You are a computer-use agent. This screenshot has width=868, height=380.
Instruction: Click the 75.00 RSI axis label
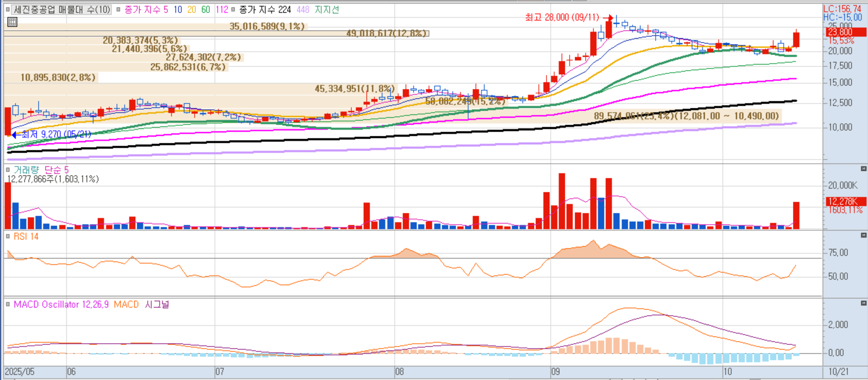click(x=838, y=253)
